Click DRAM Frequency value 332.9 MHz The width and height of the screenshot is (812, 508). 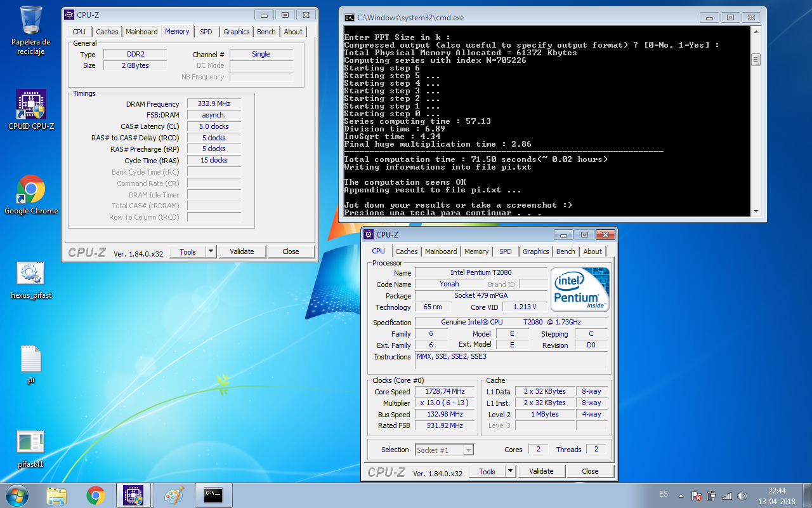click(214, 104)
